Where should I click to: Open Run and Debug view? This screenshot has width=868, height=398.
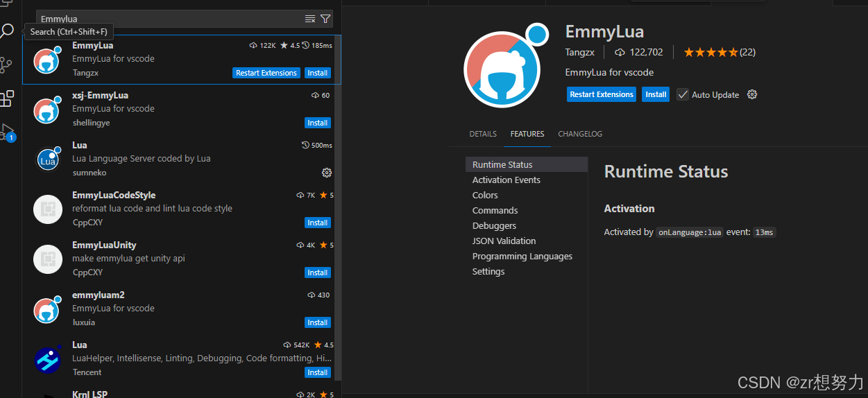click(x=7, y=132)
